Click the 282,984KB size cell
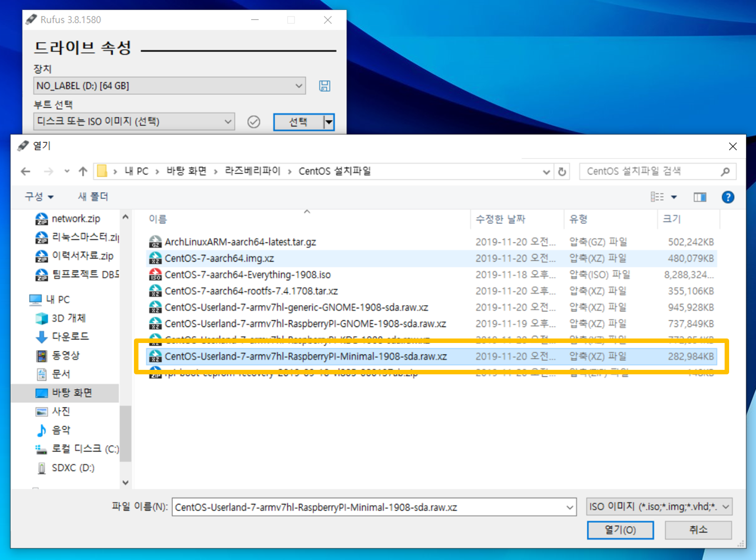The width and height of the screenshot is (756, 560). [691, 356]
